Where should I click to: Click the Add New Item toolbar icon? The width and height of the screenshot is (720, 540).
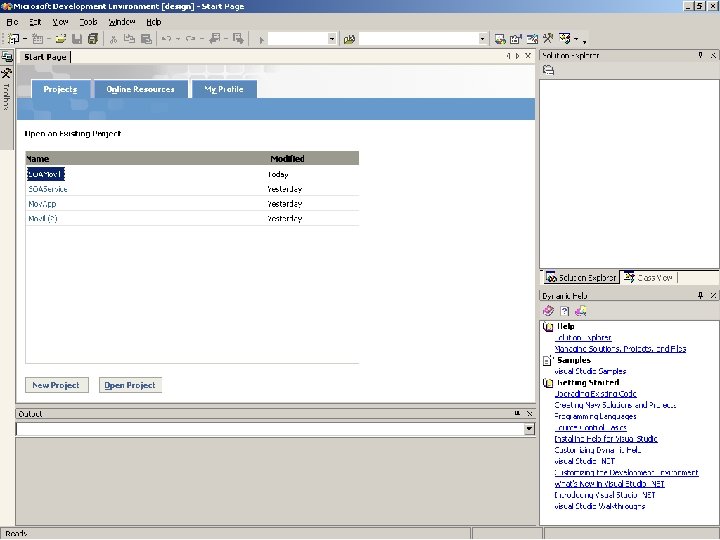pyautogui.click(x=38, y=39)
